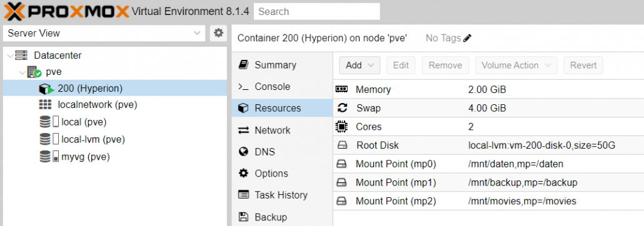Select Mount Point (mp1) row
The width and height of the screenshot is (644, 226).
point(488,182)
